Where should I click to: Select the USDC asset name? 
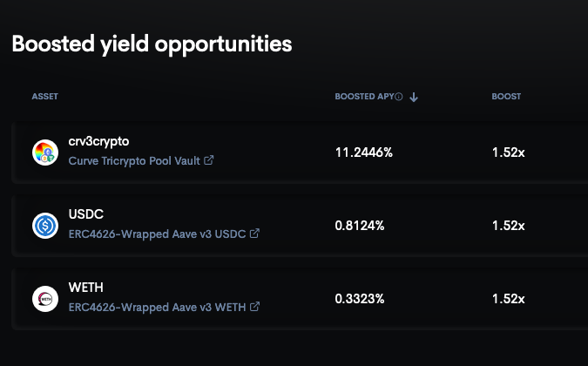point(86,214)
